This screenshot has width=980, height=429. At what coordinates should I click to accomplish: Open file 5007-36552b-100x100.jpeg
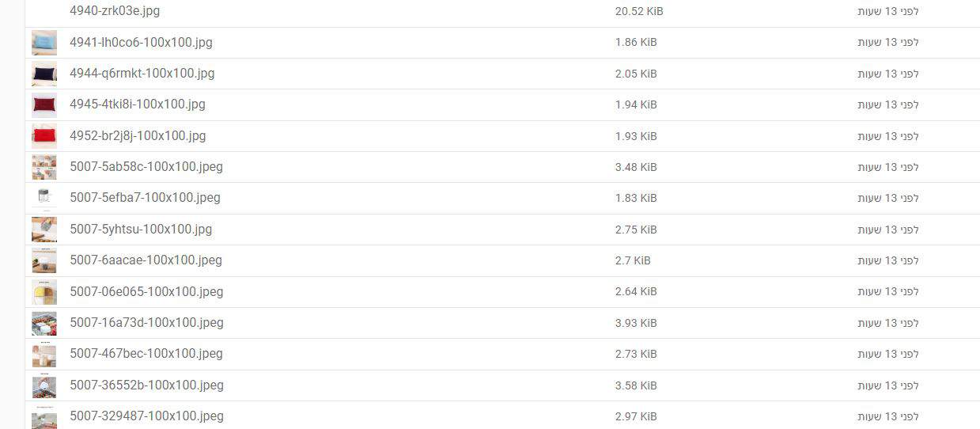pyautogui.click(x=147, y=385)
